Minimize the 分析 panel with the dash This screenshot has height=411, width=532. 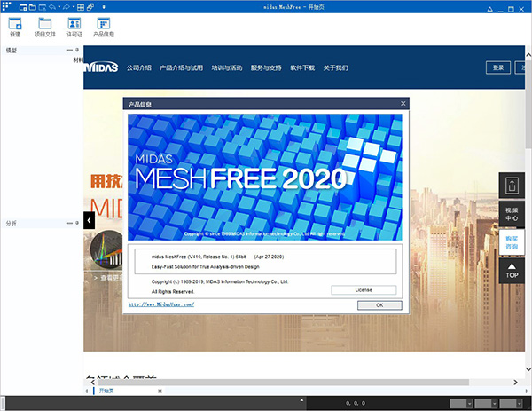[70, 223]
